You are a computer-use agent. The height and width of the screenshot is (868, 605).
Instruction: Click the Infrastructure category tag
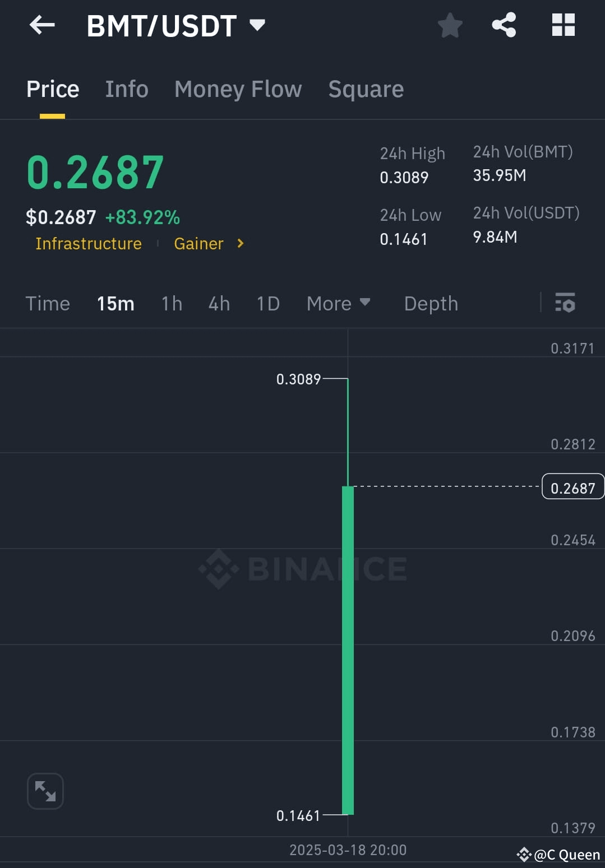click(88, 244)
